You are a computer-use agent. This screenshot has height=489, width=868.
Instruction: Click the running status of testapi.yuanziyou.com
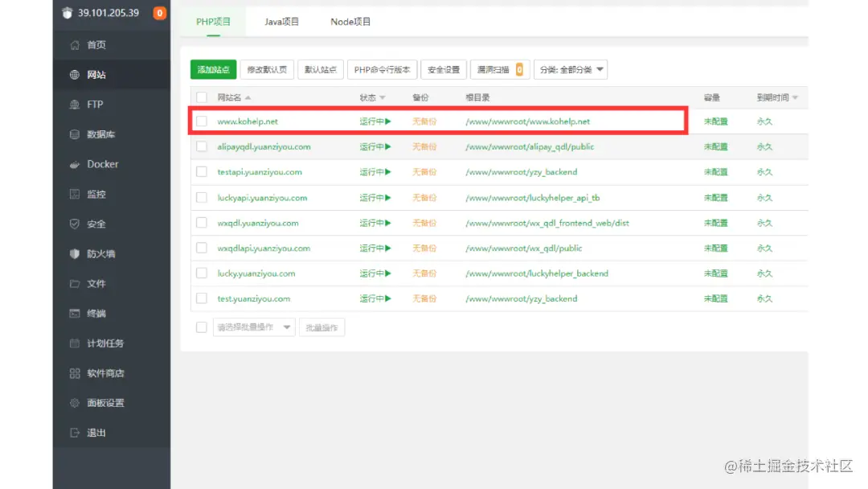(x=375, y=172)
